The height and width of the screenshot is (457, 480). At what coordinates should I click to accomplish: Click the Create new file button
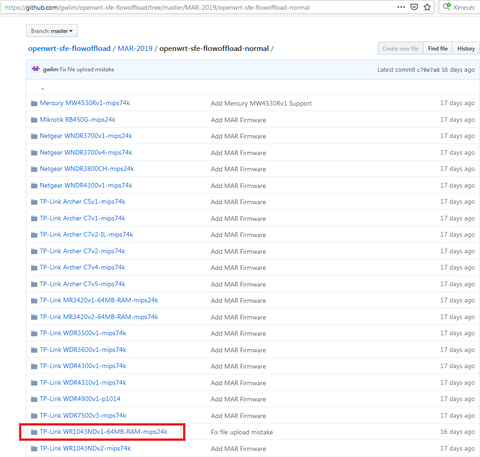400,48
